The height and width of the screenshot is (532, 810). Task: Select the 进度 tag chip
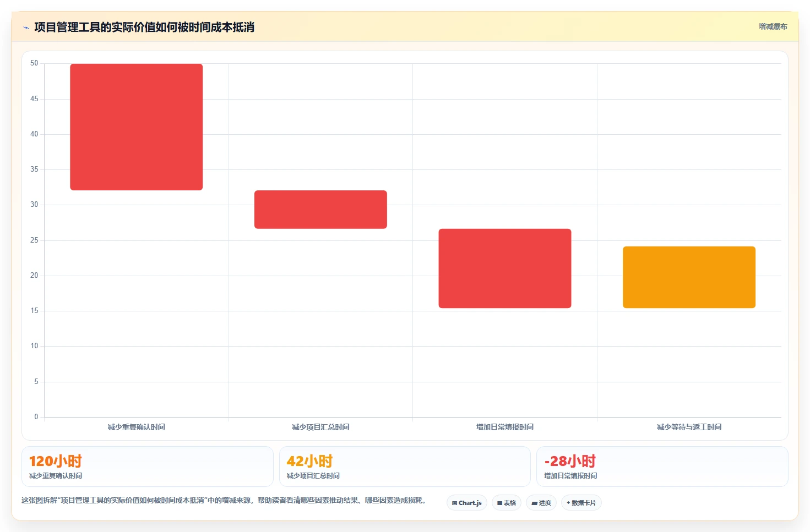tap(541, 503)
